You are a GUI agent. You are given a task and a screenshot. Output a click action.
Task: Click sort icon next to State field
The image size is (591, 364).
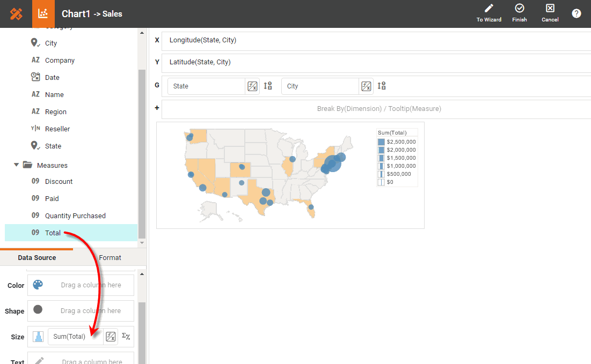[268, 86]
